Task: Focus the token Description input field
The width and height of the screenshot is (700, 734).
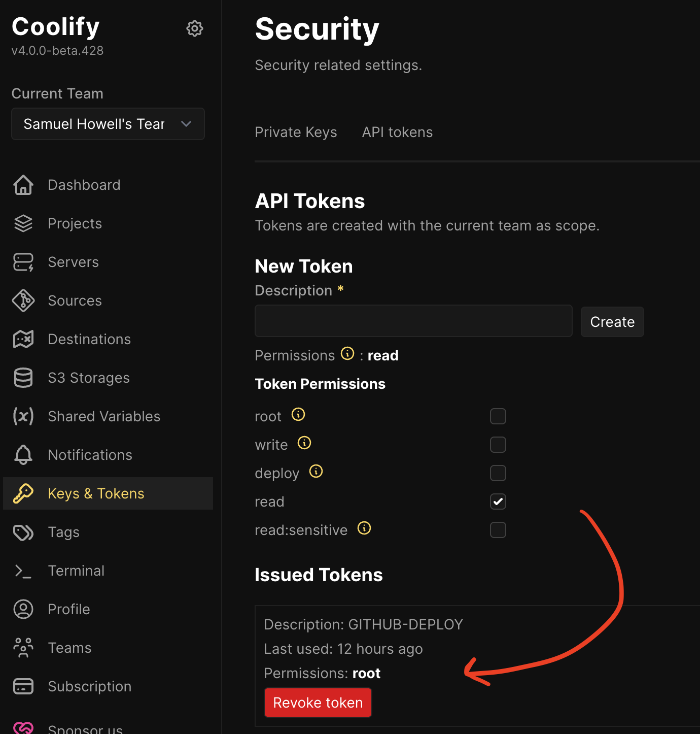Action: pos(413,321)
